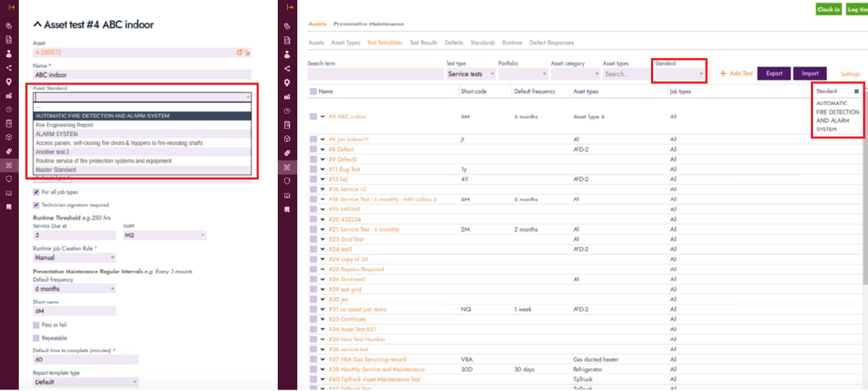Open the tag icon in the Test Templates sidebar

pos(289,153)
